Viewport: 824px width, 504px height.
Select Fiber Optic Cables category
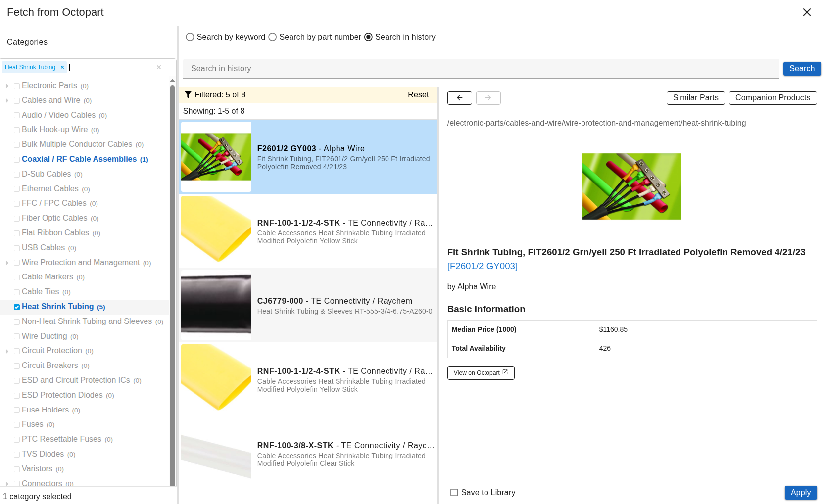tap(54, 218)
